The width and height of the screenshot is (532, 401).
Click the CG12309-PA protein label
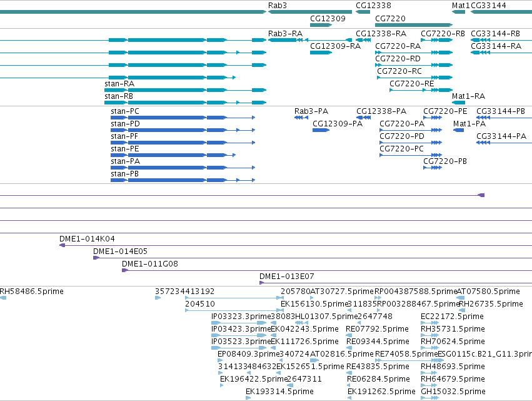coord(338,124)
